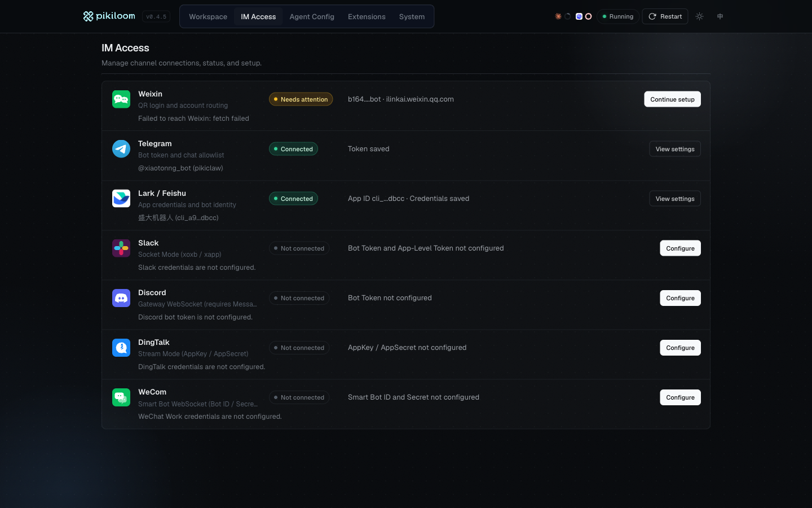
Task: Click the Slack channel name
Action: 148,243
